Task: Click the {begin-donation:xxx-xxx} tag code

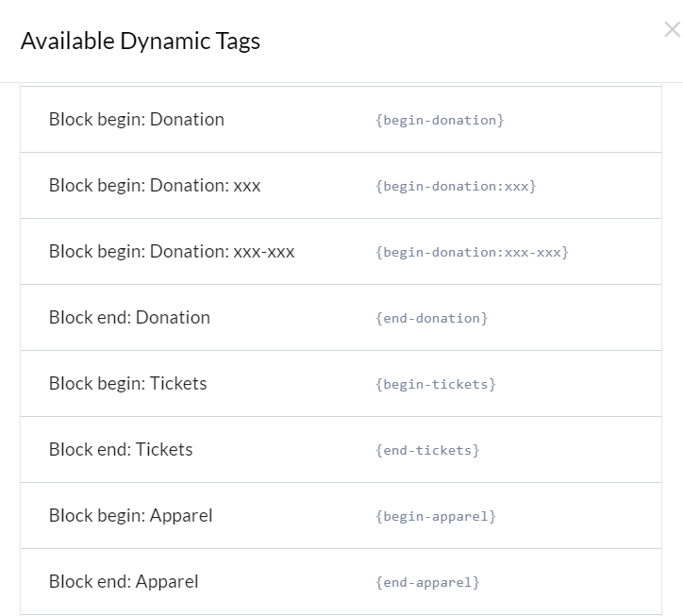Action: [472, 252]
